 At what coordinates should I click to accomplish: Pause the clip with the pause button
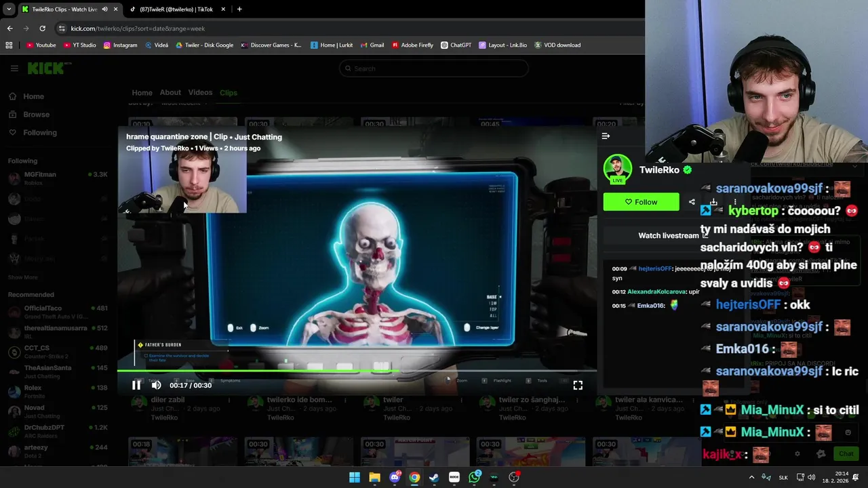coord(136,385)
